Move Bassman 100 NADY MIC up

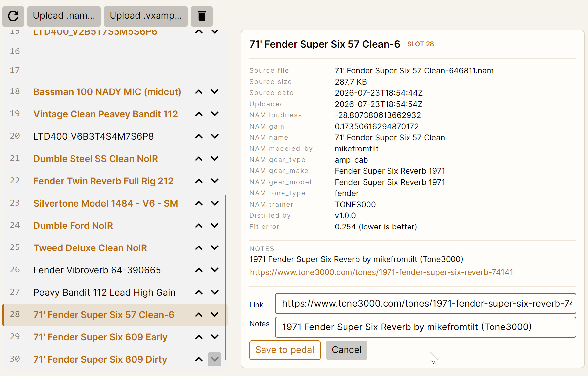coord(199,92)
